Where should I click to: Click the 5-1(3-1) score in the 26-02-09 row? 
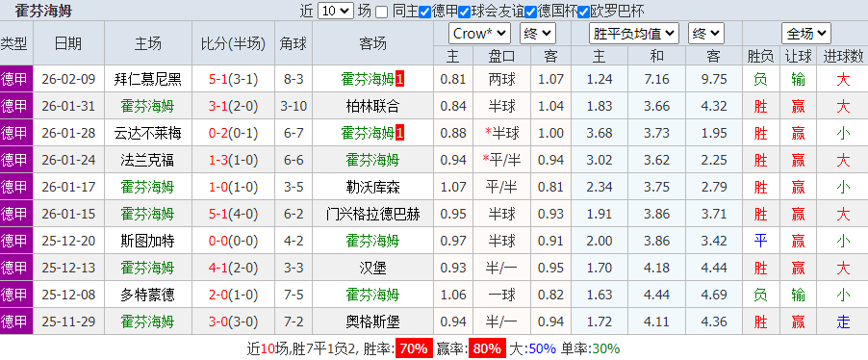tap(233, 79)
